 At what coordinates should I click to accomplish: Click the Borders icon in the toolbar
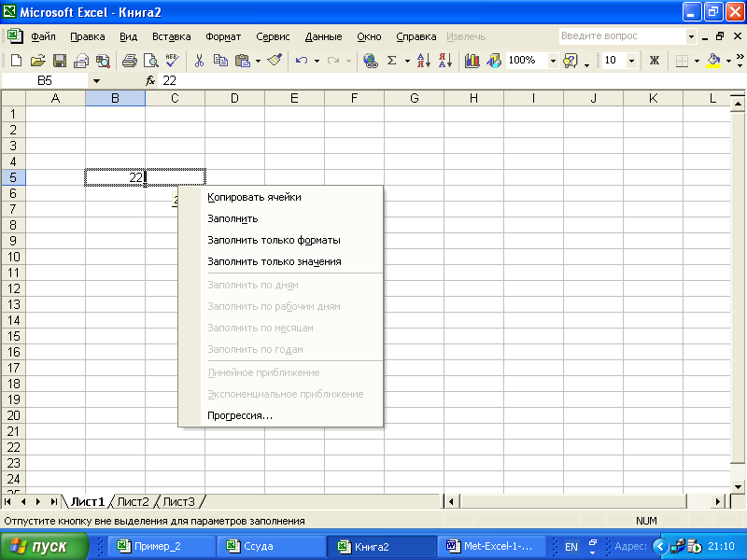click(682, 61)
